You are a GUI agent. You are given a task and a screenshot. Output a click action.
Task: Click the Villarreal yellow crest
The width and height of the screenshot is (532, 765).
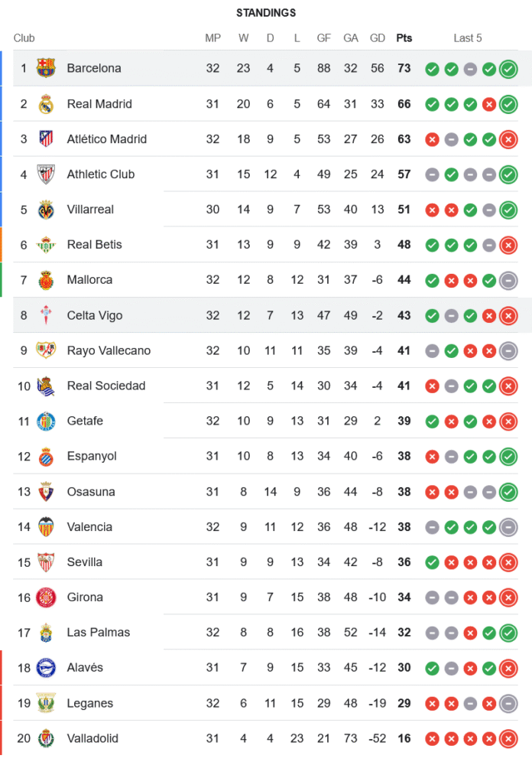click(x=46, y=210)
